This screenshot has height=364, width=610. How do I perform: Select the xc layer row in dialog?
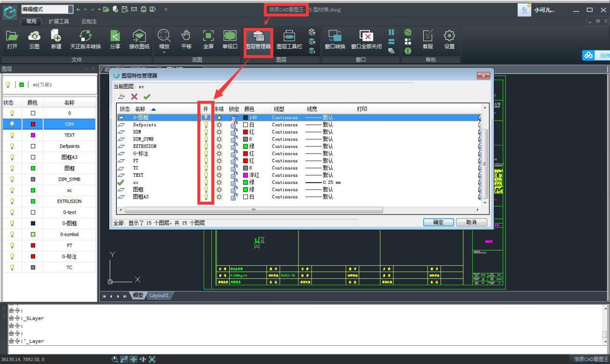pyautogui.click(x=299, y=182)
